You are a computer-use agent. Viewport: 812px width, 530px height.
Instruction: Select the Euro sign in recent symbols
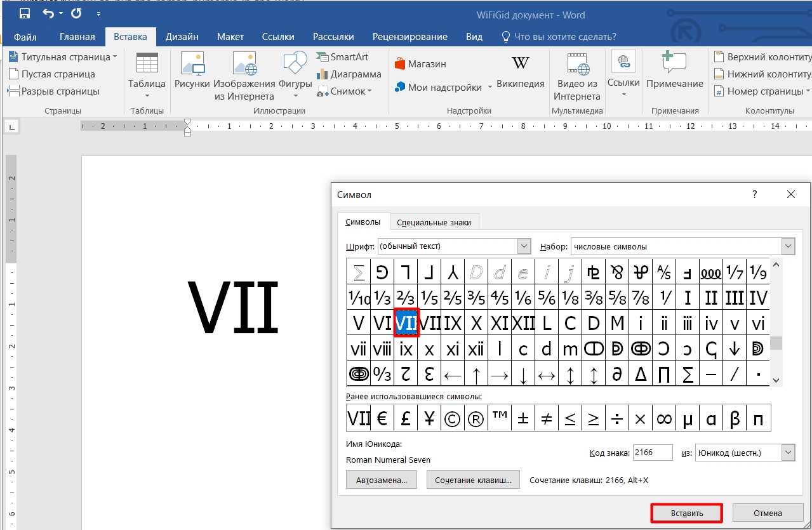(382, 418)
